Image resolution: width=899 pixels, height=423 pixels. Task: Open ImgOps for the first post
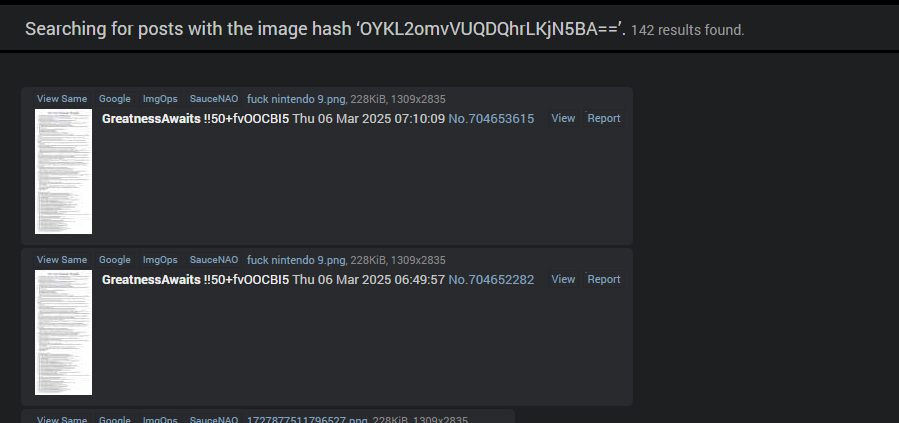tap(160, 99)
